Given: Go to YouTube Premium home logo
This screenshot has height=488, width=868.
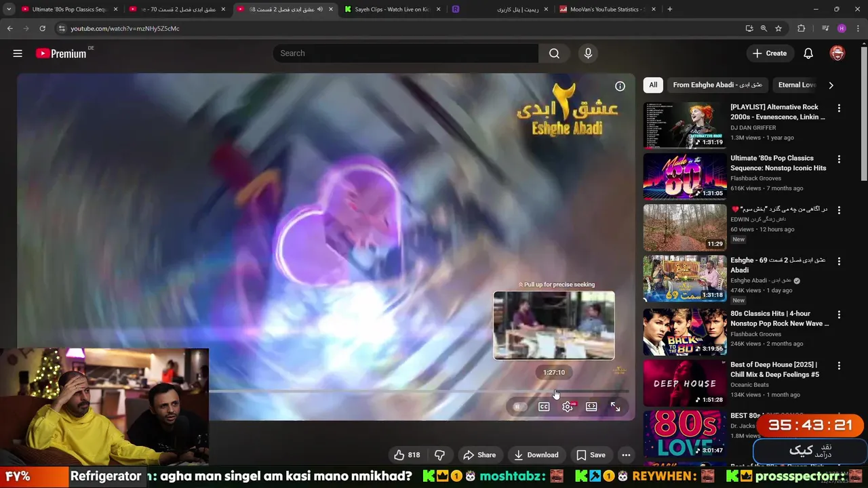Looking at the screenshot, I should 61,54.
